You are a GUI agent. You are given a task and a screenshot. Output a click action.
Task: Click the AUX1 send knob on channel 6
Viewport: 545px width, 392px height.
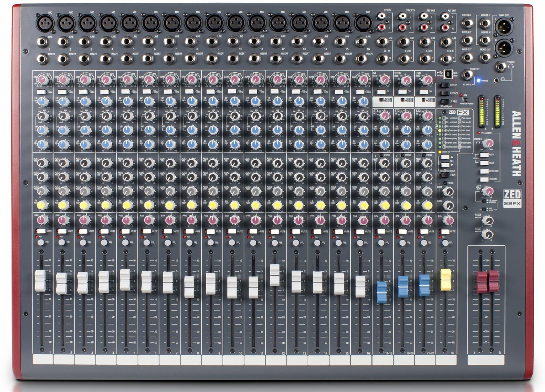[149, 163]
